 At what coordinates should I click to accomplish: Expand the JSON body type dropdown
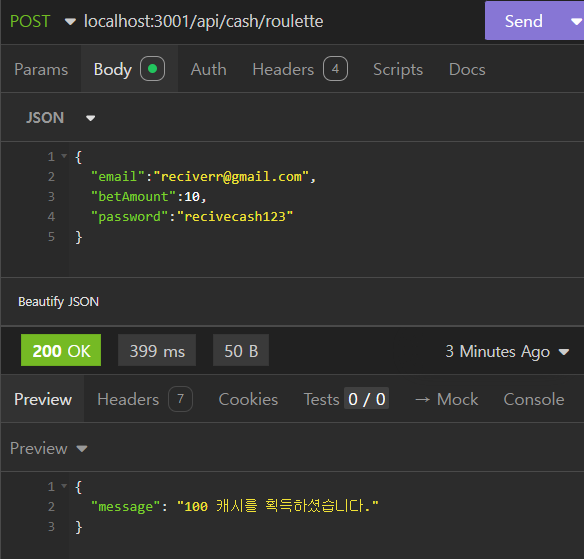tap(60, 118)
